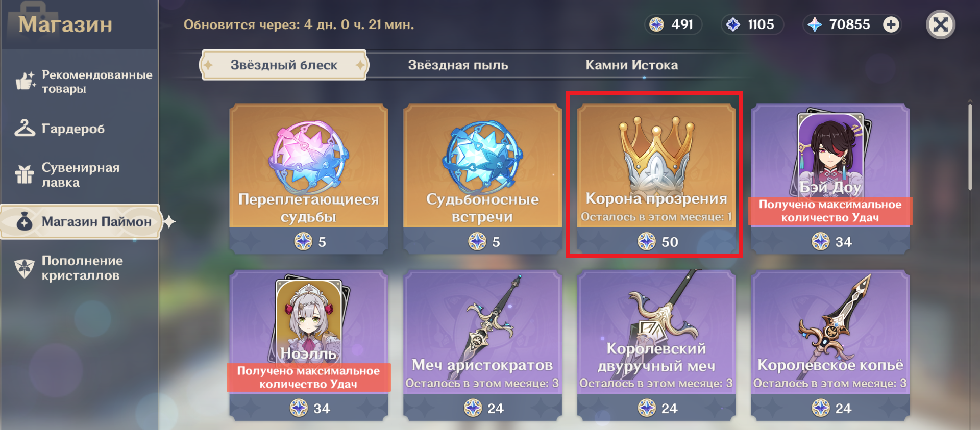Open Сувенирная лавка gift section
980x430 pixels.
coord(82,175)
